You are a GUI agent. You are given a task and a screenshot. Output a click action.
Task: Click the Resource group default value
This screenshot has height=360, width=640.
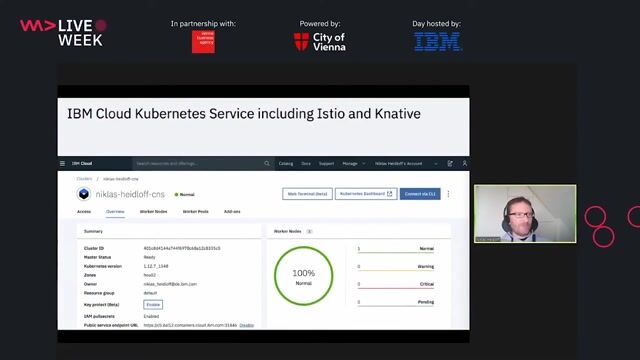[x=150, y=293]
